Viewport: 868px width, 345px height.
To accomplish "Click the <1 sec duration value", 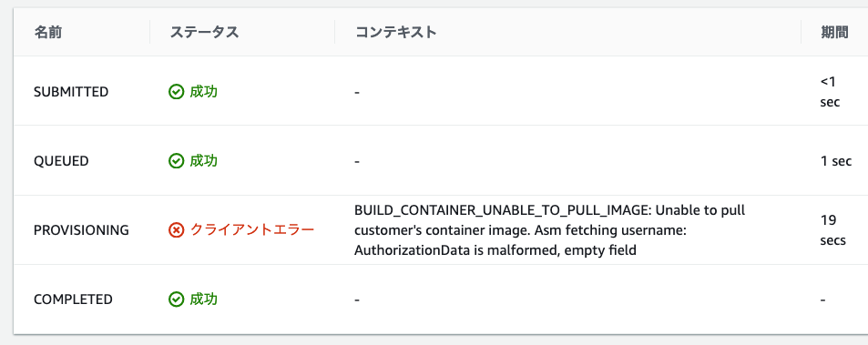I will point(831,92).
